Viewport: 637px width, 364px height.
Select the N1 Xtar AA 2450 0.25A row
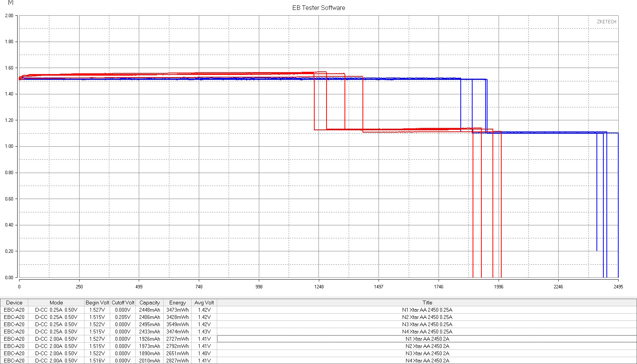(318, 310)
